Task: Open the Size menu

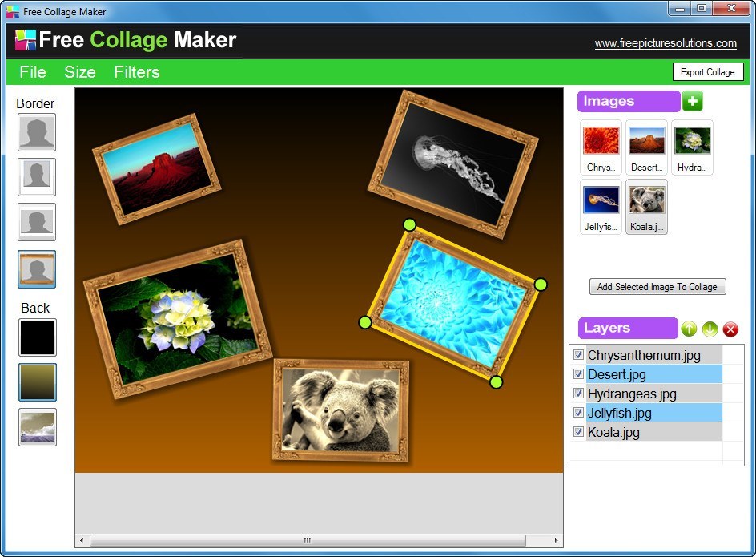Action: [79, 72]
